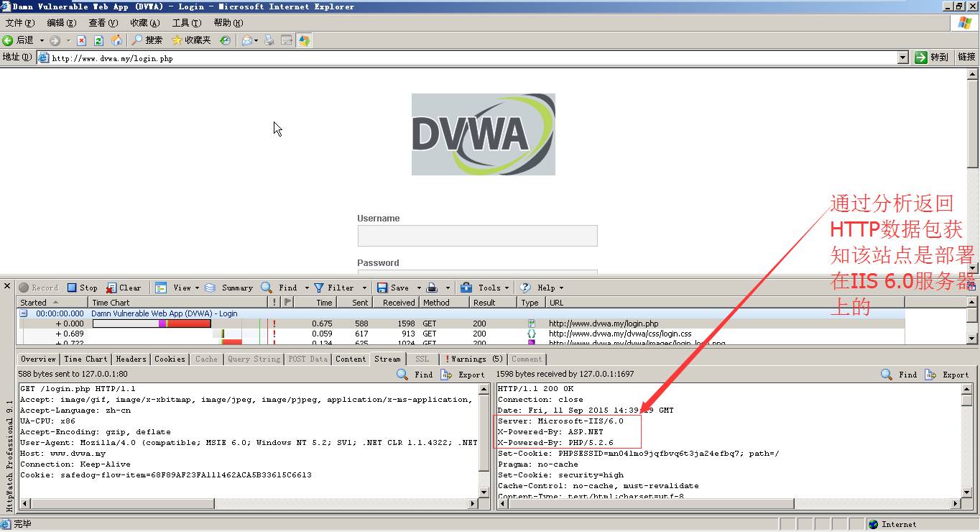Click the Links (链接) toolbar label
The image size is (980, 532).
click(x=966, y=58)
